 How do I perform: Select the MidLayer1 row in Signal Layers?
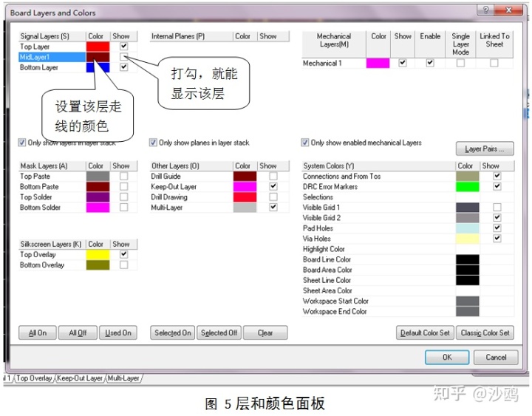tap(52, 57)
